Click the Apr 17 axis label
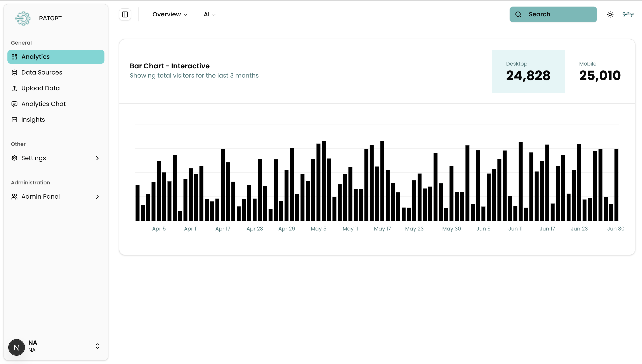The height and width of the screenshot is (364, 642). click(223, 229)
